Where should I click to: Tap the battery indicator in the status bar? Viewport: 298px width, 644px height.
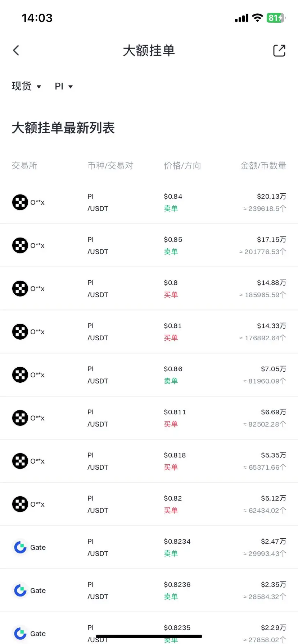coord(276,18)
